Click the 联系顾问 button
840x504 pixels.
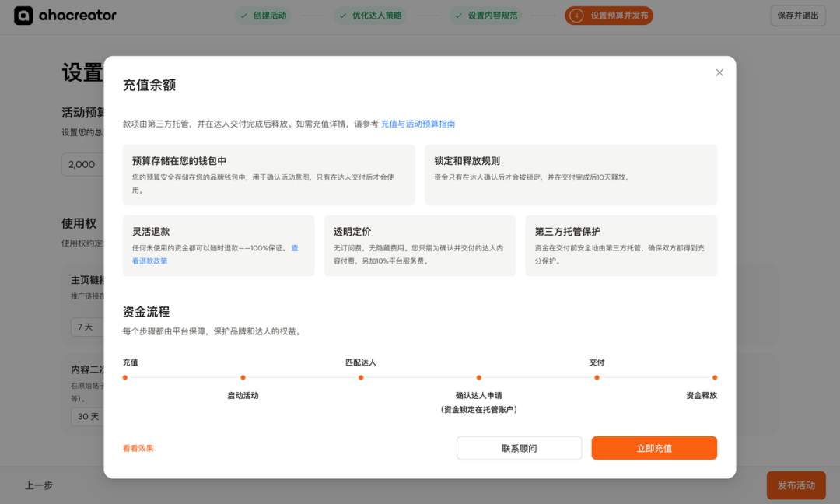coord(519,448)
